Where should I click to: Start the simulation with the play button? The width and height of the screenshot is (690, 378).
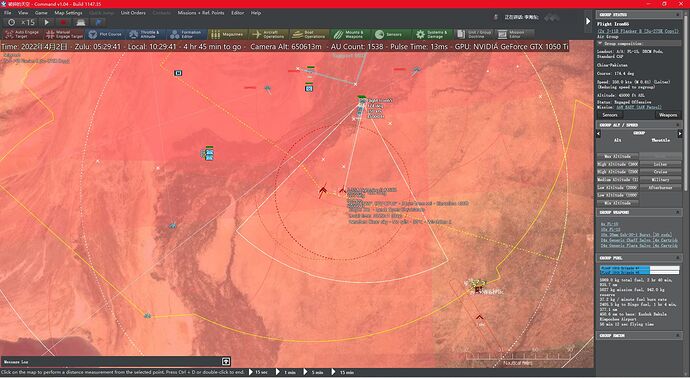click(47, 22)
